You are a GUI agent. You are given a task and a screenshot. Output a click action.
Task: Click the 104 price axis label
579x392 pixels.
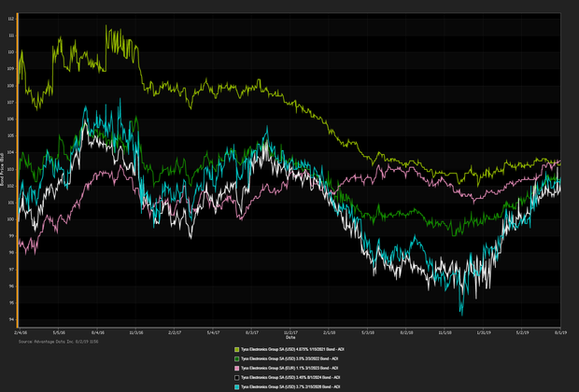click(x=11, y=152)
